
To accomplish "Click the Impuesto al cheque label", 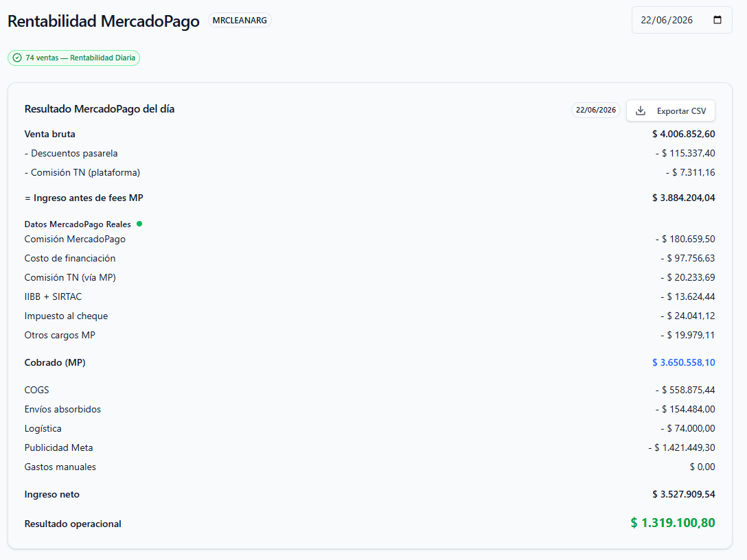I will click(x=66, y=316).
